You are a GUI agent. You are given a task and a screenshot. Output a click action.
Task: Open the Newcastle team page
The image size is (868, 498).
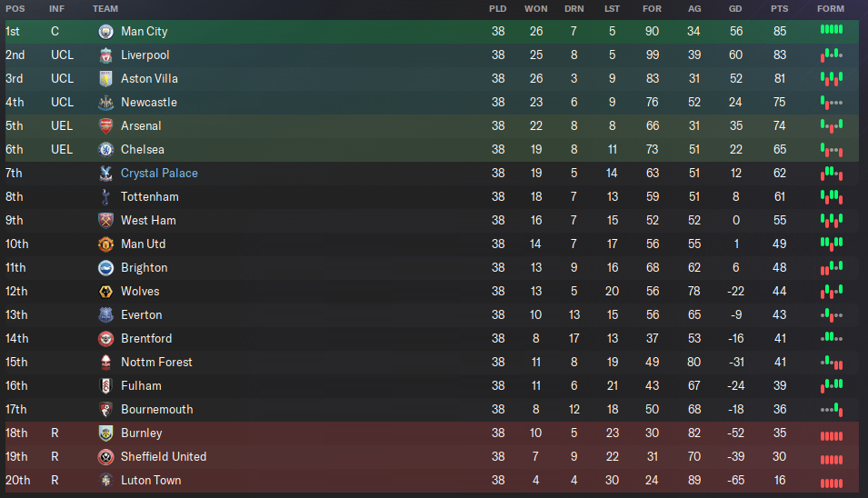click(149, 103)
